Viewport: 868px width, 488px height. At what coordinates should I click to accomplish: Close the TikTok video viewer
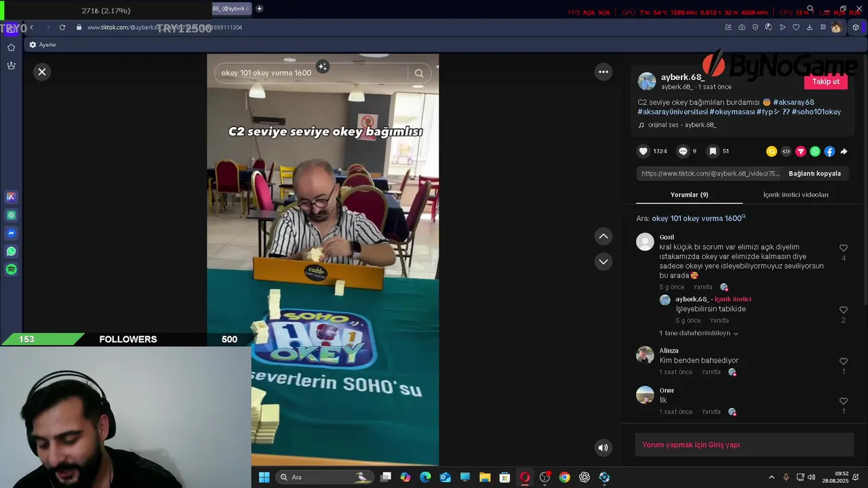point(42,72)
